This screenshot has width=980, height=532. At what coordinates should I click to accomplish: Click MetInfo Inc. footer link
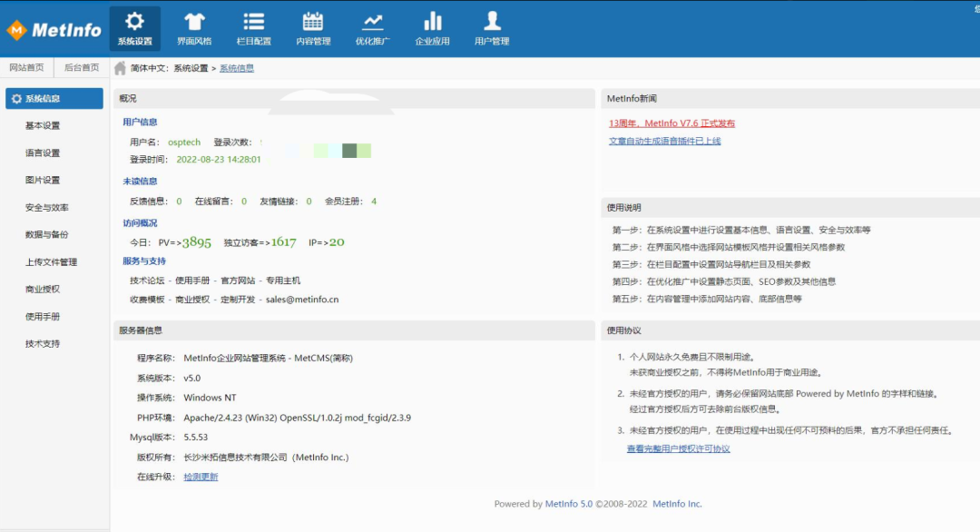(x=678, y=504)
